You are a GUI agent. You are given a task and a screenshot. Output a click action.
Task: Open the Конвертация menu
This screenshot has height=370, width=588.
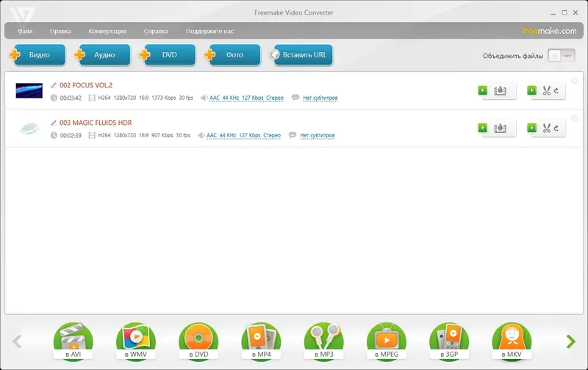[x=107, y=31]
